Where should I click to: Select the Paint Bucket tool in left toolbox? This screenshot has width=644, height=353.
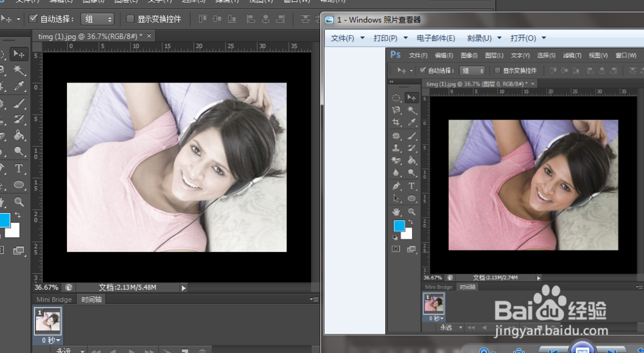(19, 136)
